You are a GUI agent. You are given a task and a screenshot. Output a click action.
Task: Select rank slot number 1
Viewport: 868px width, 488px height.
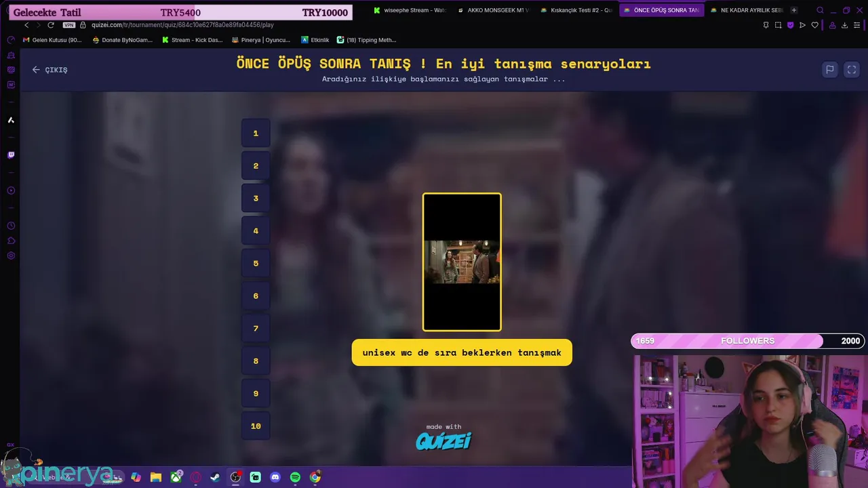pos(256,134)
